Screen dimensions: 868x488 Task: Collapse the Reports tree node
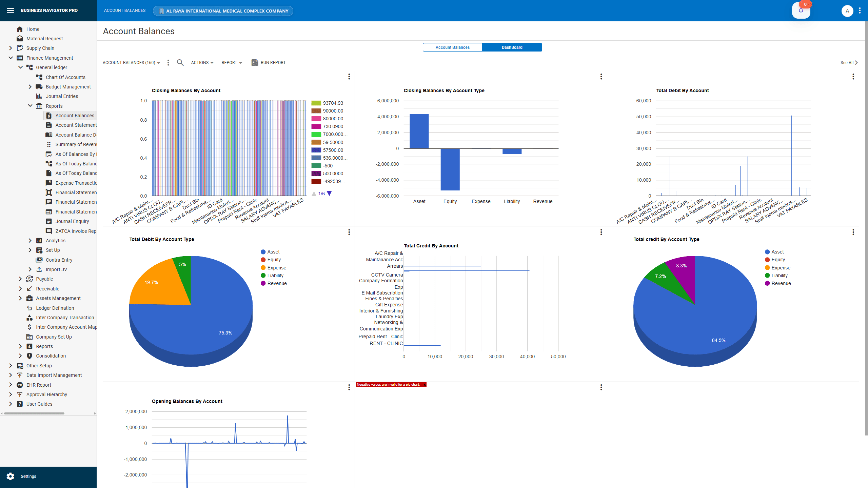[30, 106]
